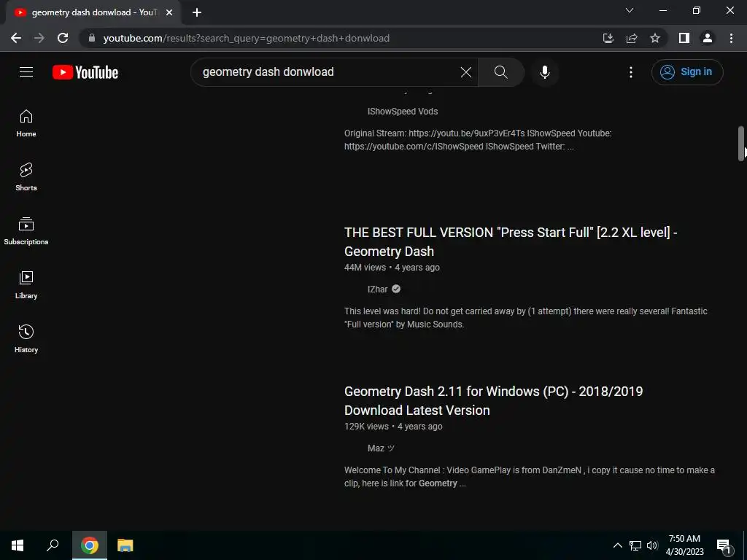Open a new browser tab
This screenshot has height=560, width=747.
197,12
